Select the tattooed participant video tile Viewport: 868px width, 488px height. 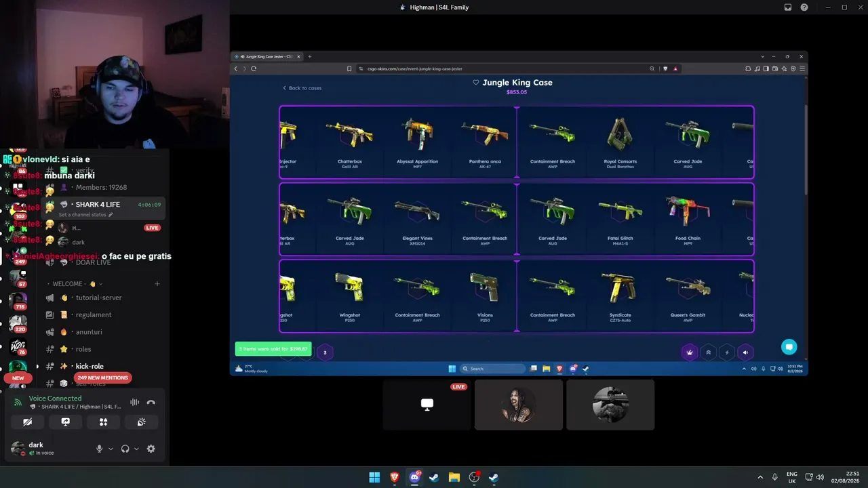[519, 405]
